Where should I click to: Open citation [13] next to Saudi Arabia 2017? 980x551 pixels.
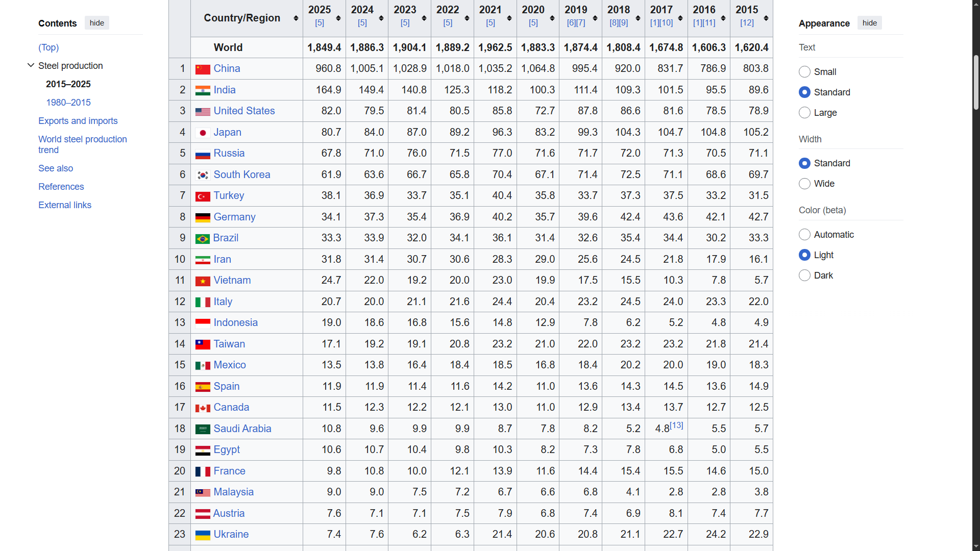[676, 425]
